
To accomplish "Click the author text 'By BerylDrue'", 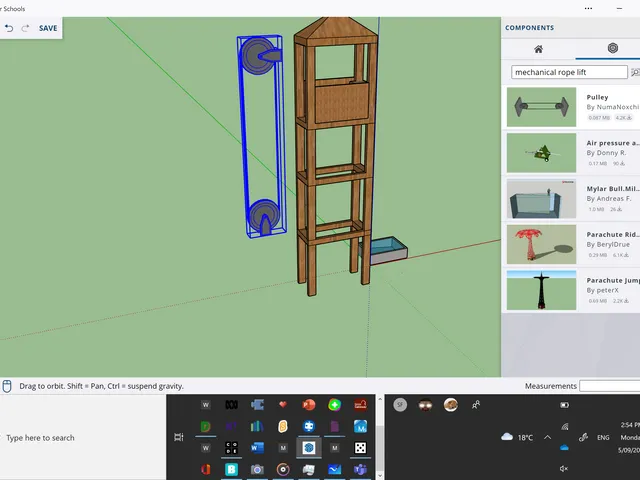I will pyautogui.click(x=608, y=244).
